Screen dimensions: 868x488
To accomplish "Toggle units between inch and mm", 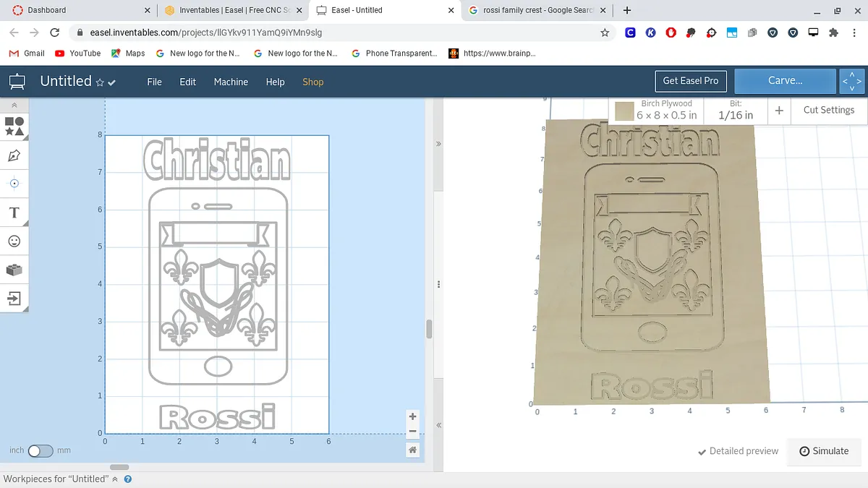I will pyautogui.click(x=41, y=450).
